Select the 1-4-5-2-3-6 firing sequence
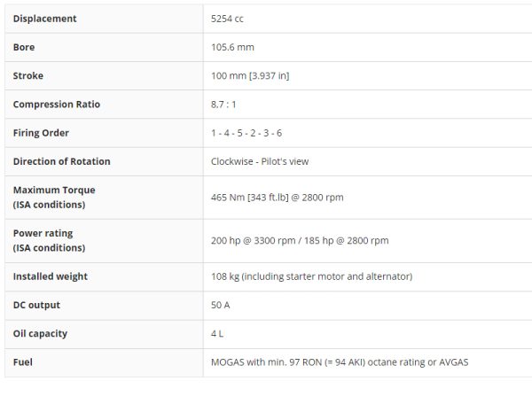 246,133
